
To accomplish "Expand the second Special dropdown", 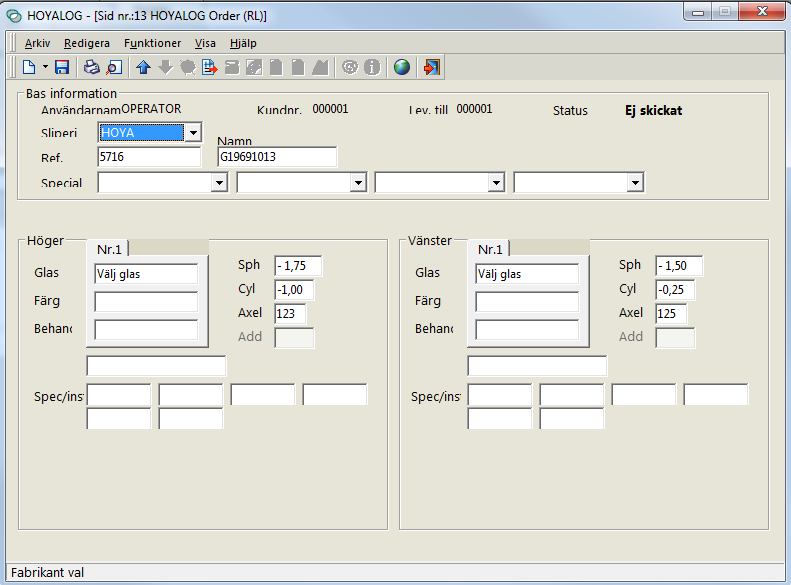I will tap(358, 183).
